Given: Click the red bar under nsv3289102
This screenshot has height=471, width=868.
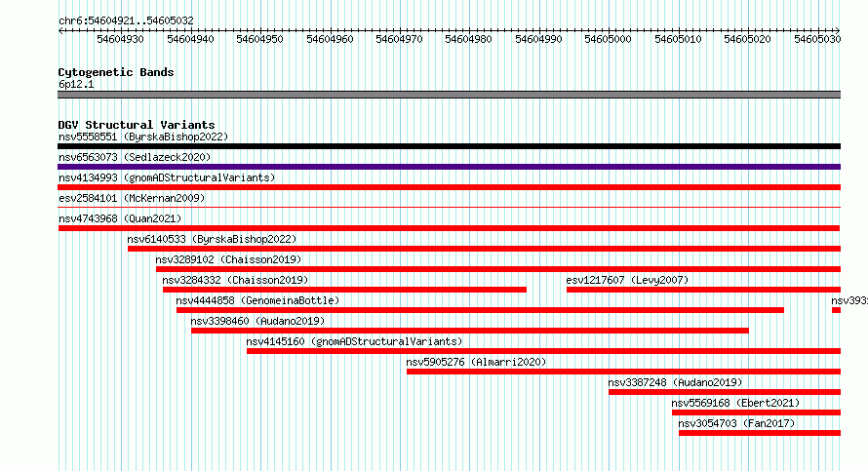Looking at the screenshot, I should tap(498, 269).
